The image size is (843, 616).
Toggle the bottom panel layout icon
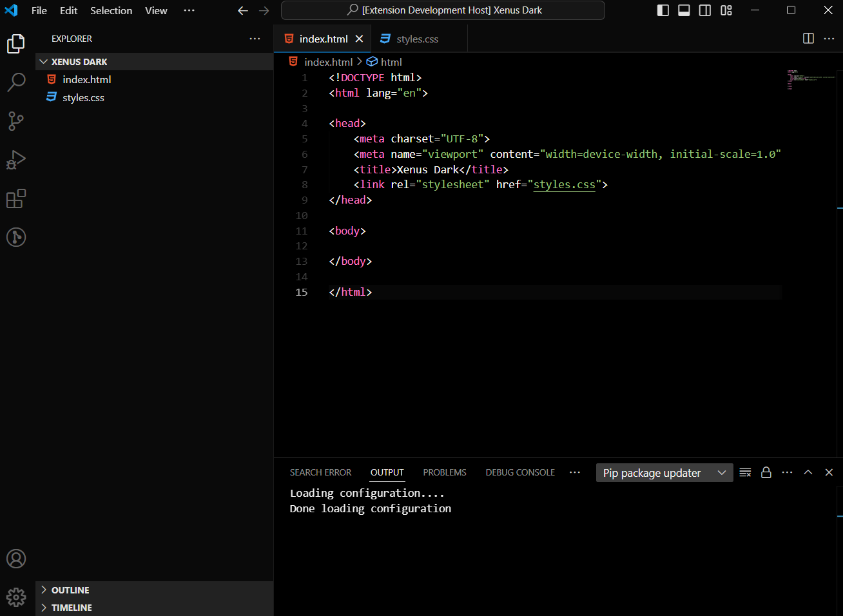click(x=684, y=10)
